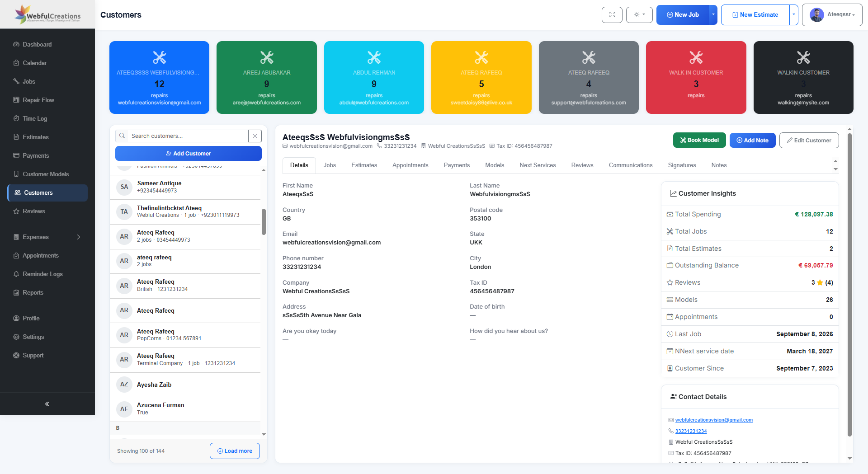Open the webfulcreationsvision@gmail.com contact link
The height and width of the screenshot is (474, 868).
[x=714, y=420]
